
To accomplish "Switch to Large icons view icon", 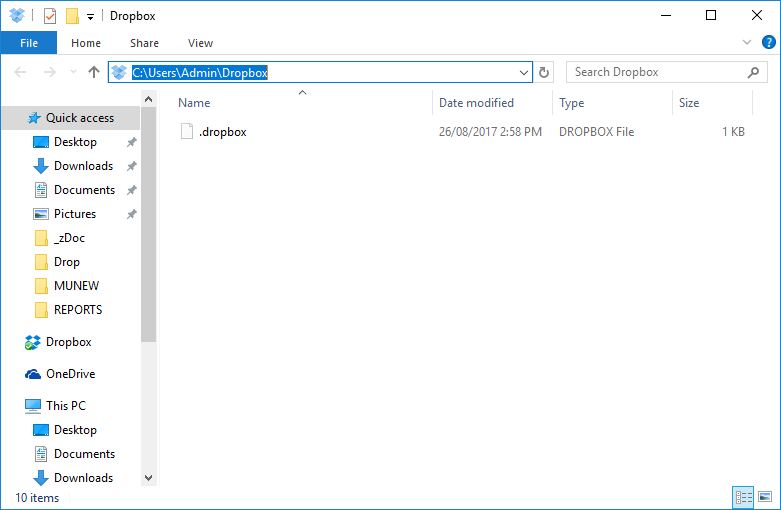I will click(x=765, y=497).
